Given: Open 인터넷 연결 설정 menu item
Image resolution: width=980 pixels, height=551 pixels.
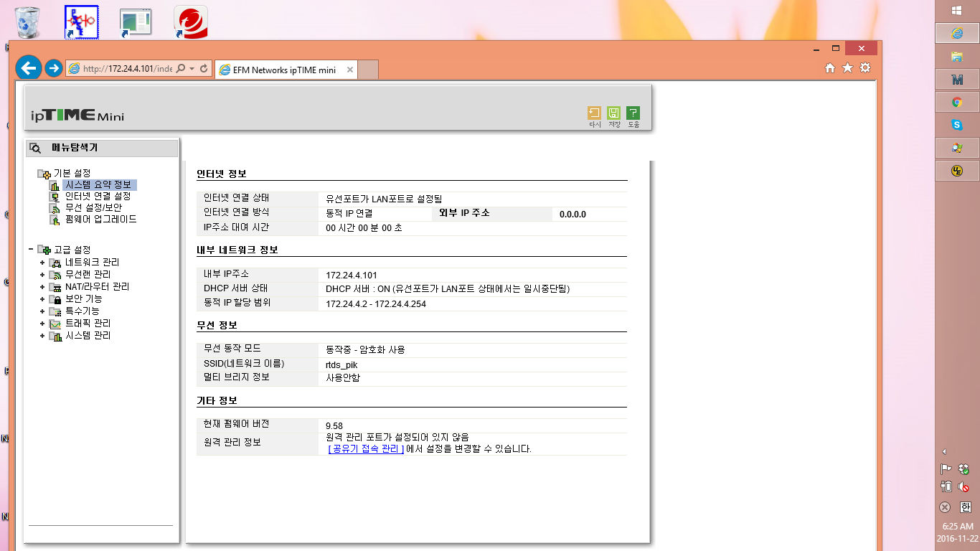Looking at the screenshot, I should tap(98, 197).
